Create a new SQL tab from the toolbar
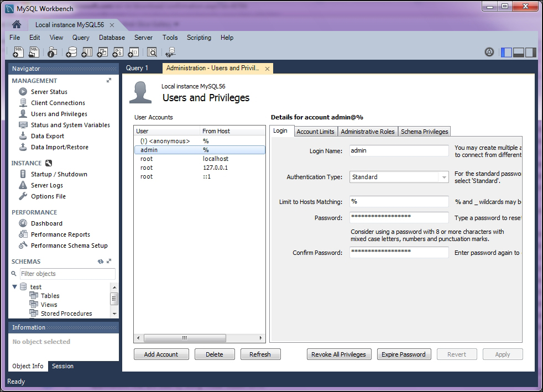Viewport: 543px width, 392px height. [18, 52]
